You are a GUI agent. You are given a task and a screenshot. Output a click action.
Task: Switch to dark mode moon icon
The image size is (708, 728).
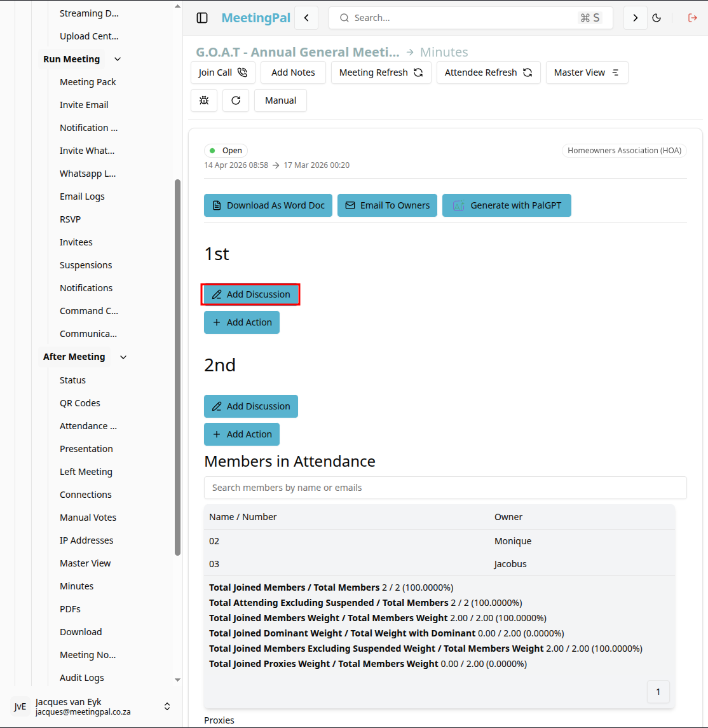657,18
